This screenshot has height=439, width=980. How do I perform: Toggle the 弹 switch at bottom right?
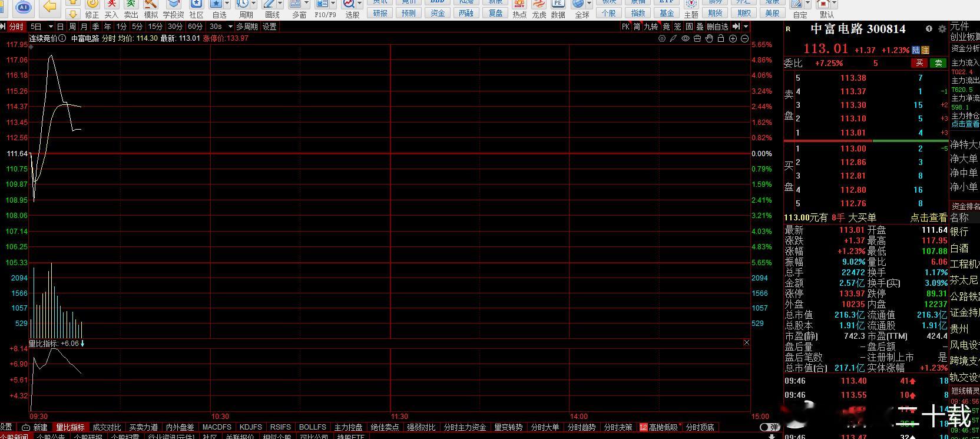(x=769, y=427)
